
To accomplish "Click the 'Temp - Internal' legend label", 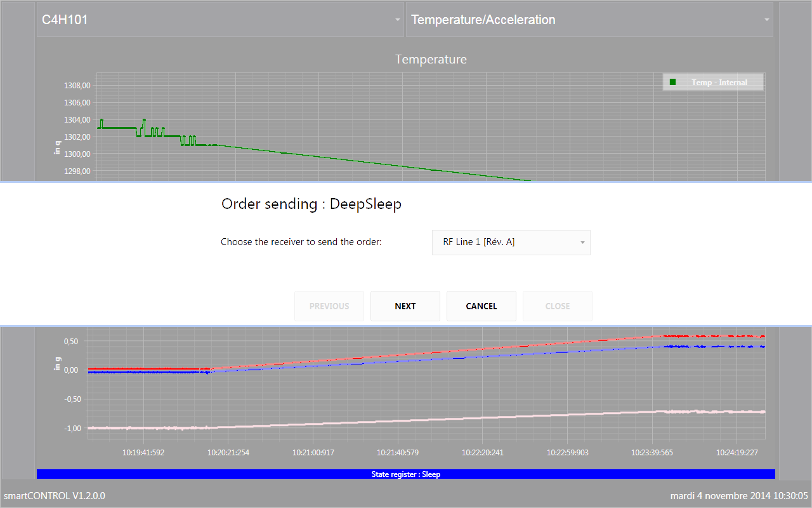I will (719, 83).
